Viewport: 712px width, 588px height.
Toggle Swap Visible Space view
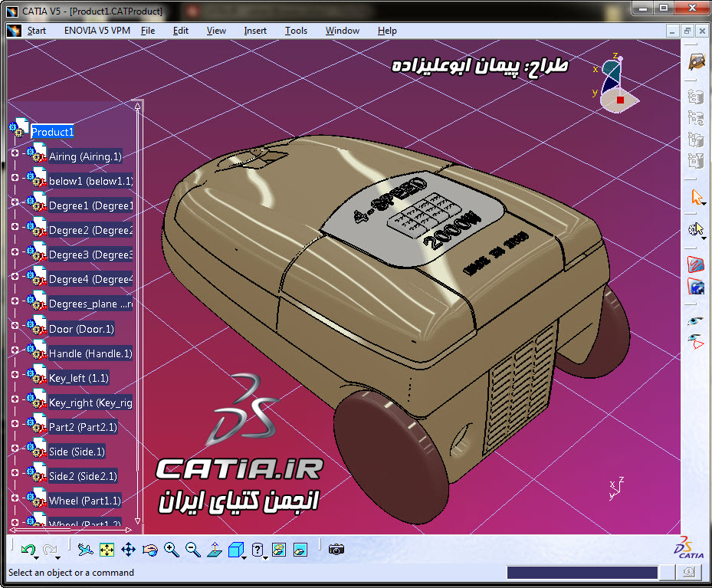pyautogui.click(x=300, y=550)
